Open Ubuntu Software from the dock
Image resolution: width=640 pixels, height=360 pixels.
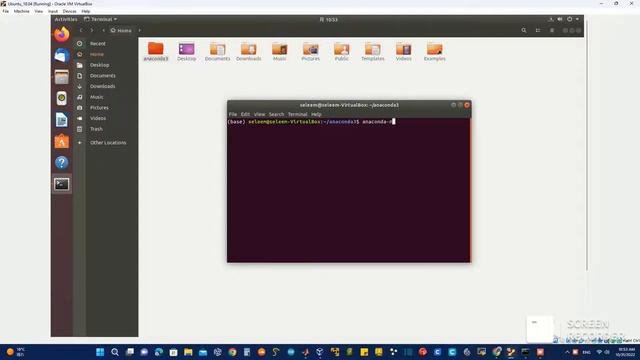[x=62, y=141]
